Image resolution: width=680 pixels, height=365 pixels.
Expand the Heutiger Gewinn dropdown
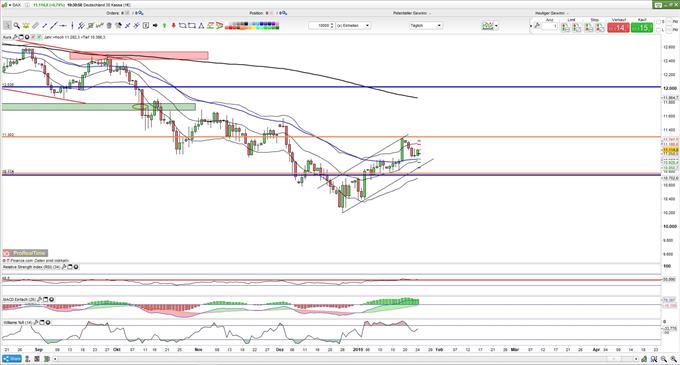coord(568,13)
